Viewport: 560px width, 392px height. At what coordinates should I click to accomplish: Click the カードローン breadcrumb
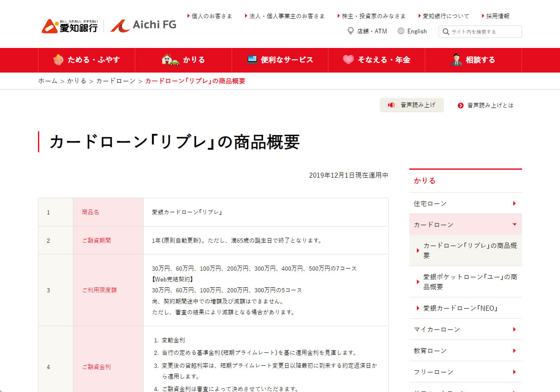point(116,81)
